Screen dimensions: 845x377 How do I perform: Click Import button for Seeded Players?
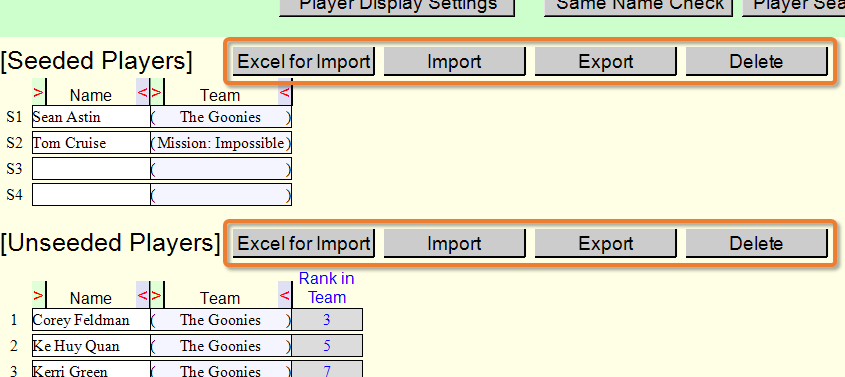click(x=454, y=61)
